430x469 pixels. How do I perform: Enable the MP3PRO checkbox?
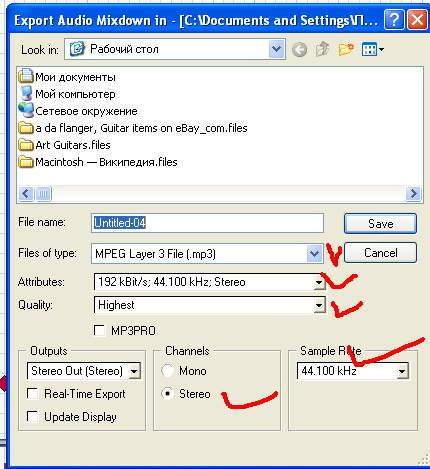100,331
